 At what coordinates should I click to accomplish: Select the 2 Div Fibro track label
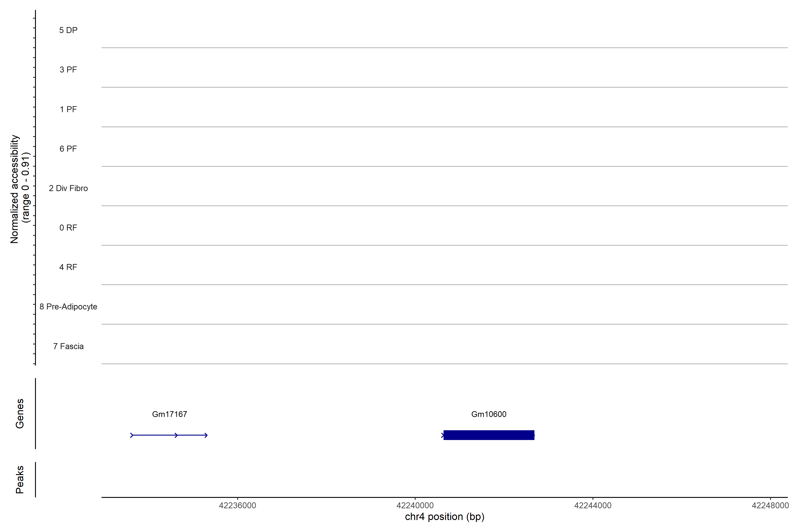(x=68, y=188)
